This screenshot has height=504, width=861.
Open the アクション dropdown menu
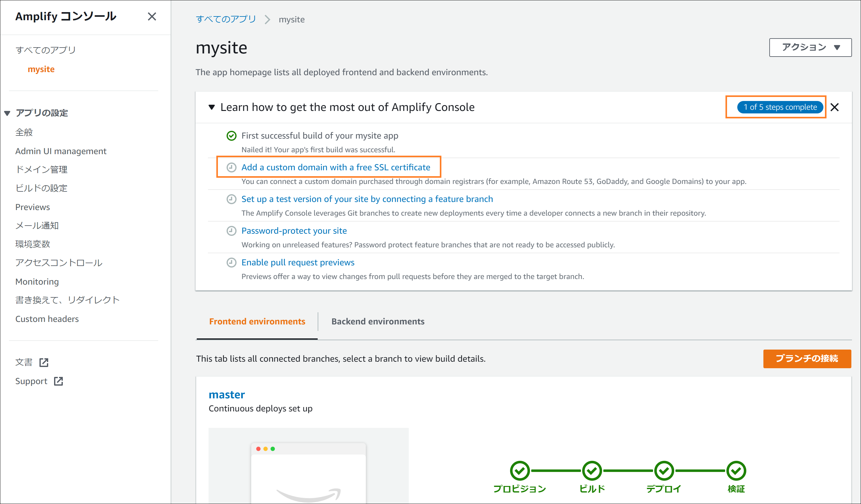pyautogui.click(x=810, y=48)
